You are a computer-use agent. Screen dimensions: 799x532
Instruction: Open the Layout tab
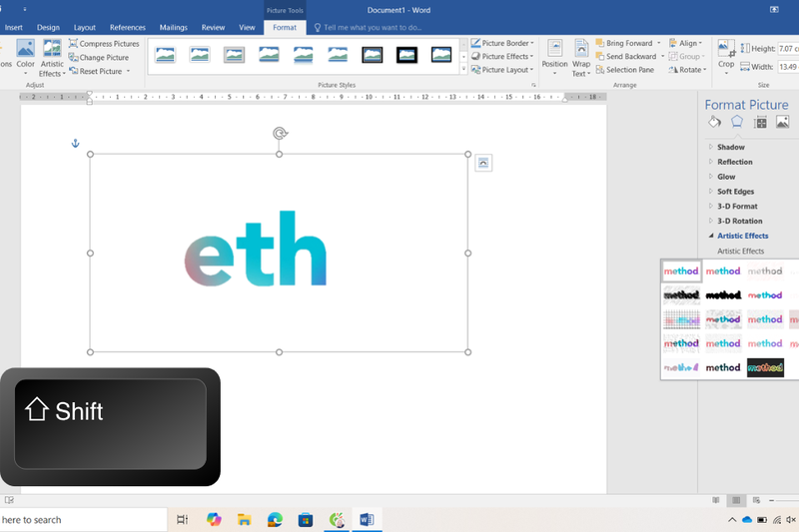click(85, 28)
